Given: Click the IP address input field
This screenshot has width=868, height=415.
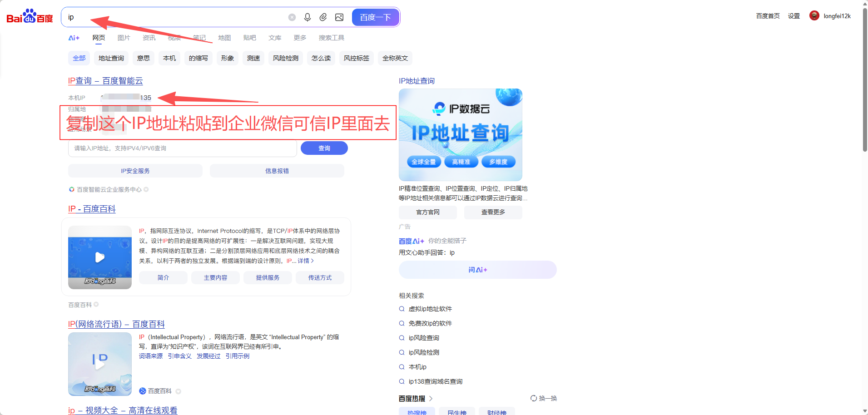Looking at the screenshot, I should [183, 148].
